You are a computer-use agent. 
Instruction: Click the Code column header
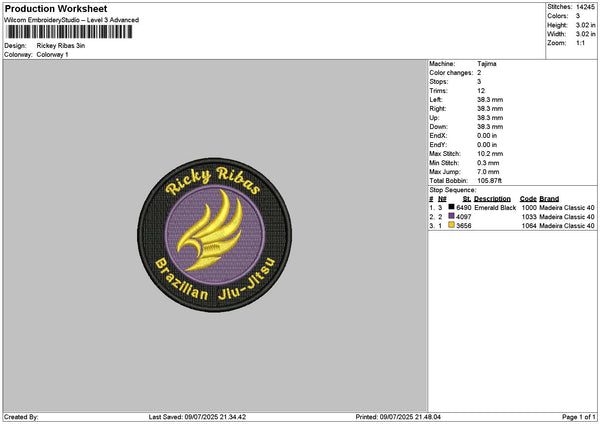coord(528,199)
